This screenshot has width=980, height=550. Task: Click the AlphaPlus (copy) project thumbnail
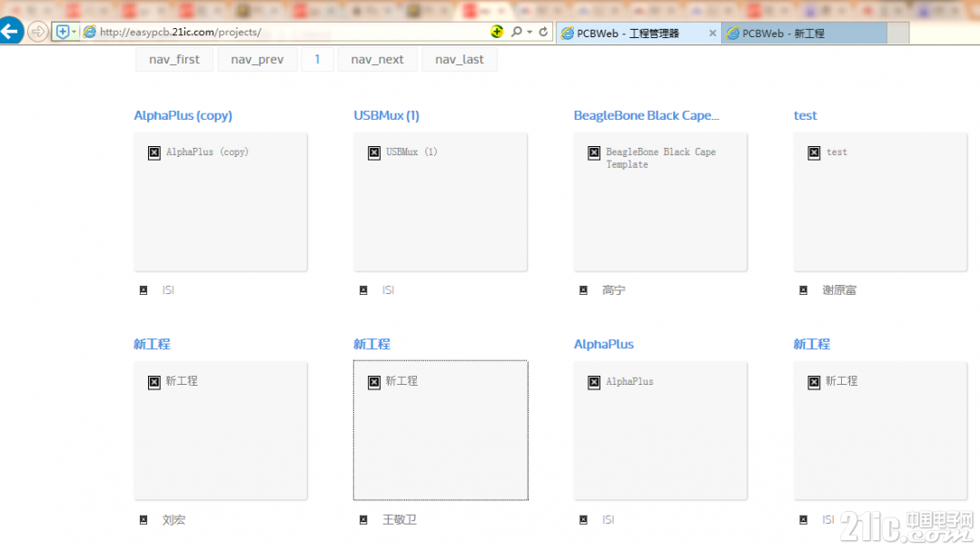[221, 201]
